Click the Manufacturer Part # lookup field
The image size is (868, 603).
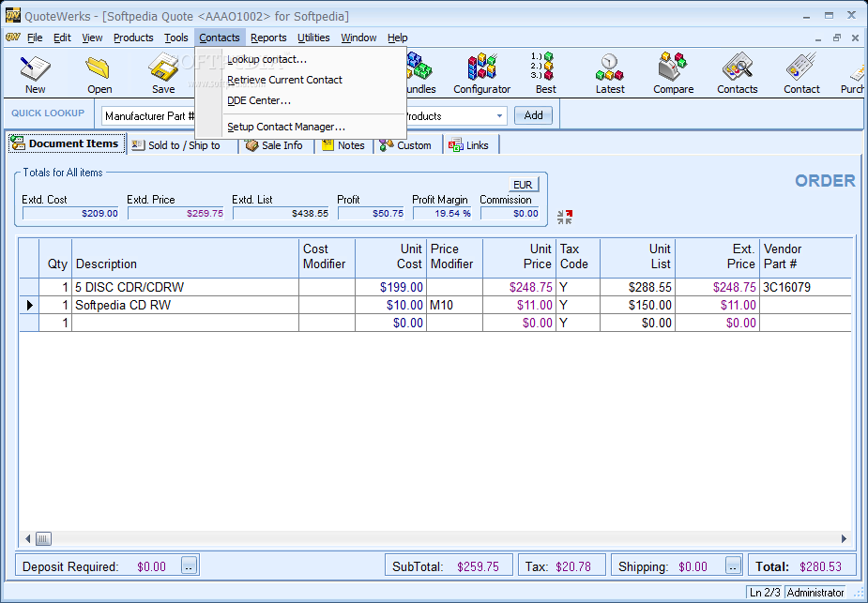(149, 116)
